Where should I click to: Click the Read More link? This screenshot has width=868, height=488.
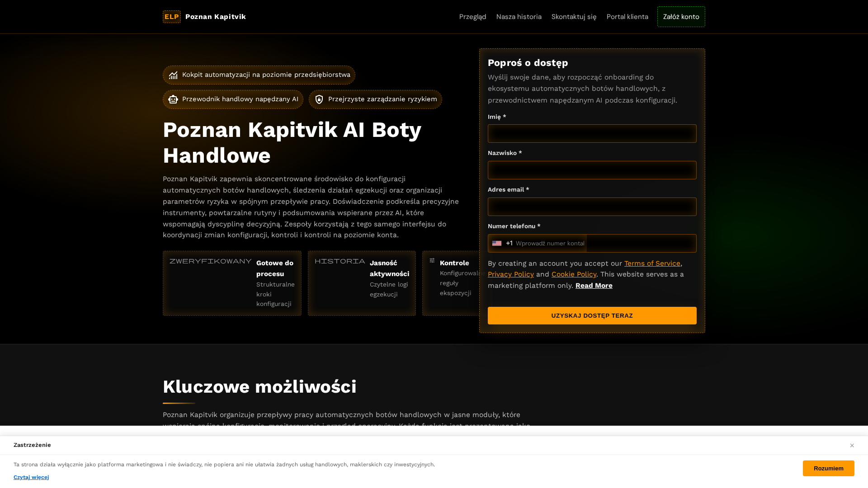594,286
